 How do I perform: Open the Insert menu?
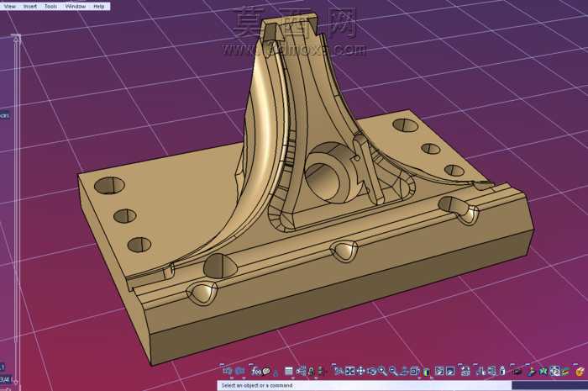pos(30,7)
